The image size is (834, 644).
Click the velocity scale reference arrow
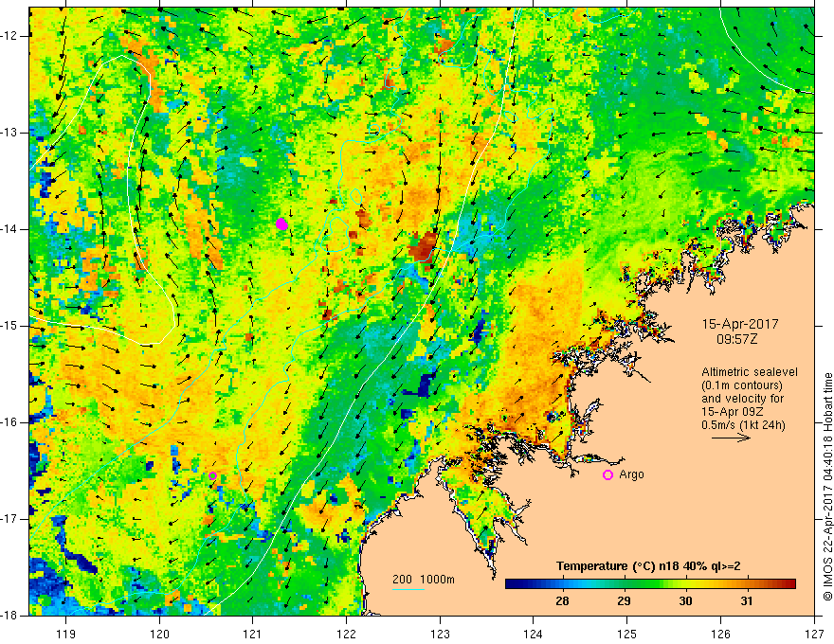click(731, 438)
